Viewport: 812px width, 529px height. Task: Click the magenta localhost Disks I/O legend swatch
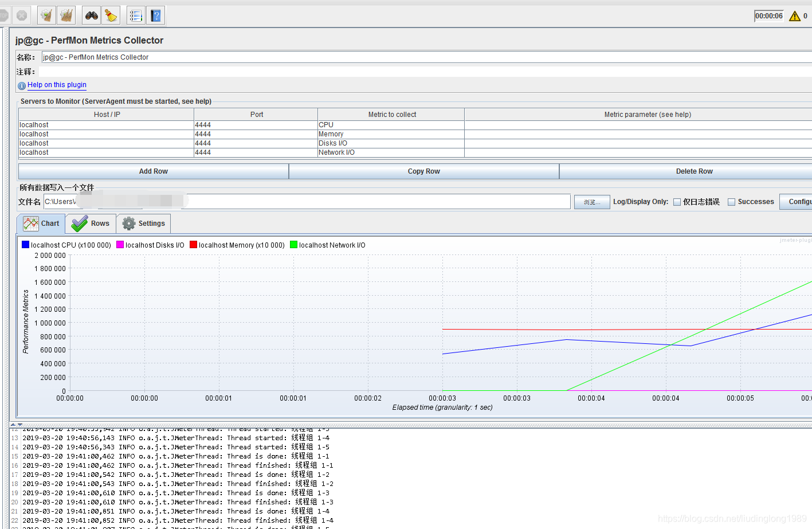point(120,245)
